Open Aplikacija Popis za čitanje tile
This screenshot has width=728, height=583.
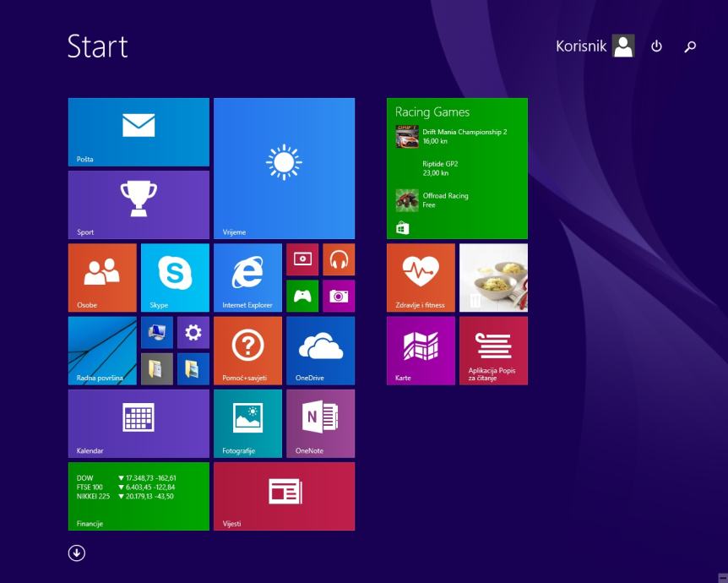click(493, 351)
